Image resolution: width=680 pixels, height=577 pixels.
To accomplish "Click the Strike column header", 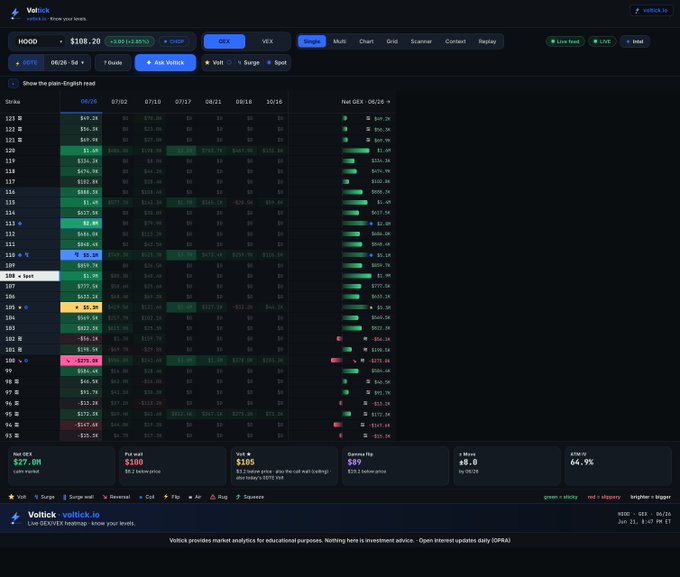I will click(13, 102).
